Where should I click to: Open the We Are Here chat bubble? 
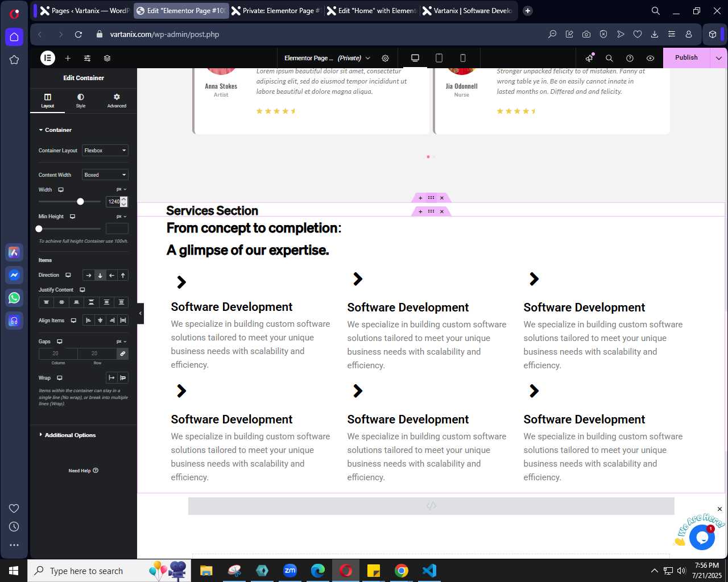click(x=702, y=537)
